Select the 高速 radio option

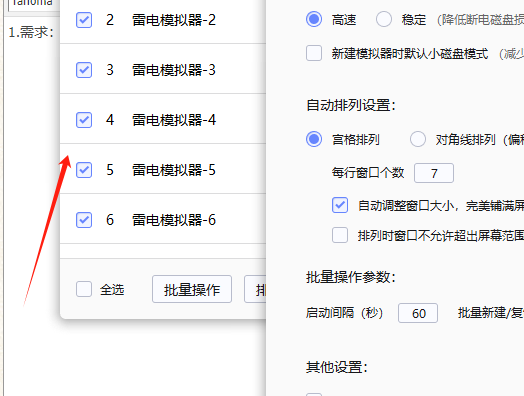314,19
